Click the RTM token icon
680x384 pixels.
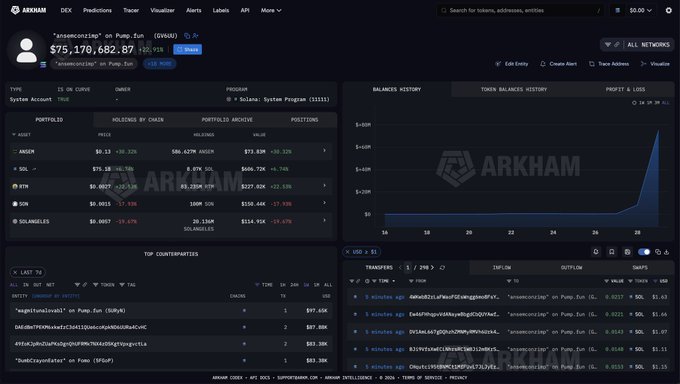[15, 186]
